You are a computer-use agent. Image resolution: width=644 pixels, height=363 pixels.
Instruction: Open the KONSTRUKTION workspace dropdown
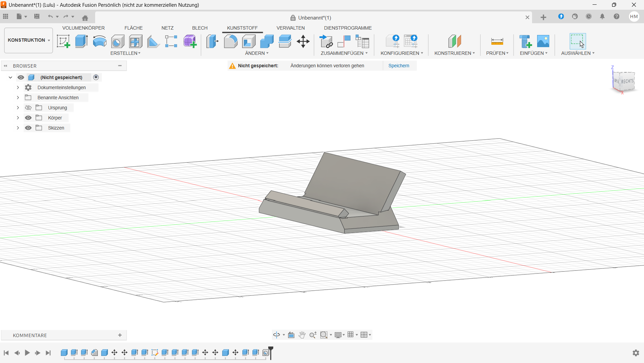click(29, 40)
